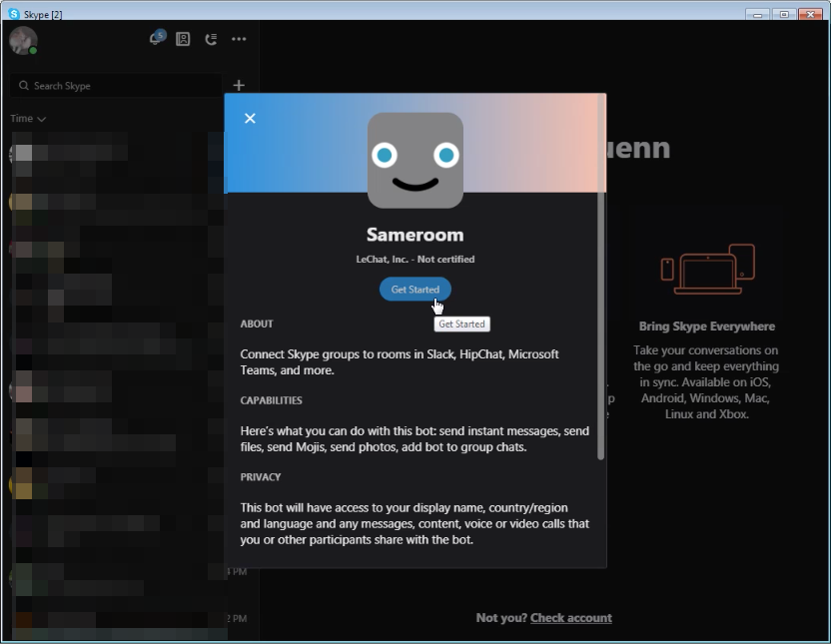Click the Sameroom dialog scrollbar
This screenshot has height=644, width=831.
600,277
